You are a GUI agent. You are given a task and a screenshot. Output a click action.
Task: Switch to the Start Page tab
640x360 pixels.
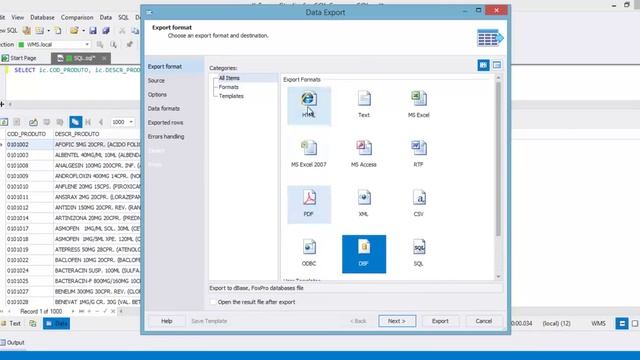click(x=19, y=58)
